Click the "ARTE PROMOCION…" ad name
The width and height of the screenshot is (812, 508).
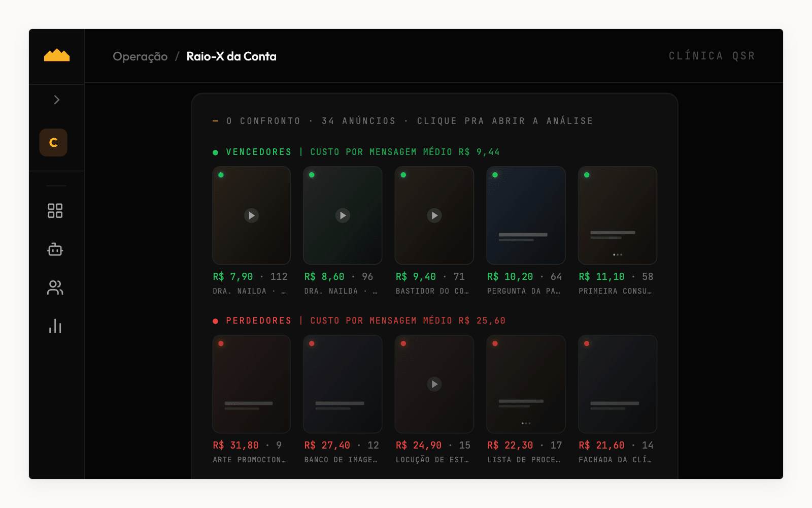pyautogui.click(x=249, y=460)
